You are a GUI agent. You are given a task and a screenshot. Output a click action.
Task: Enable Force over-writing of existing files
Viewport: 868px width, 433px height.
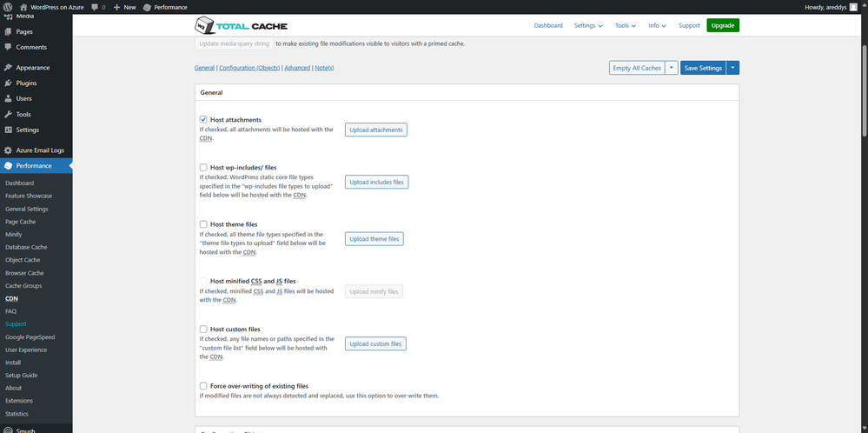203,385
